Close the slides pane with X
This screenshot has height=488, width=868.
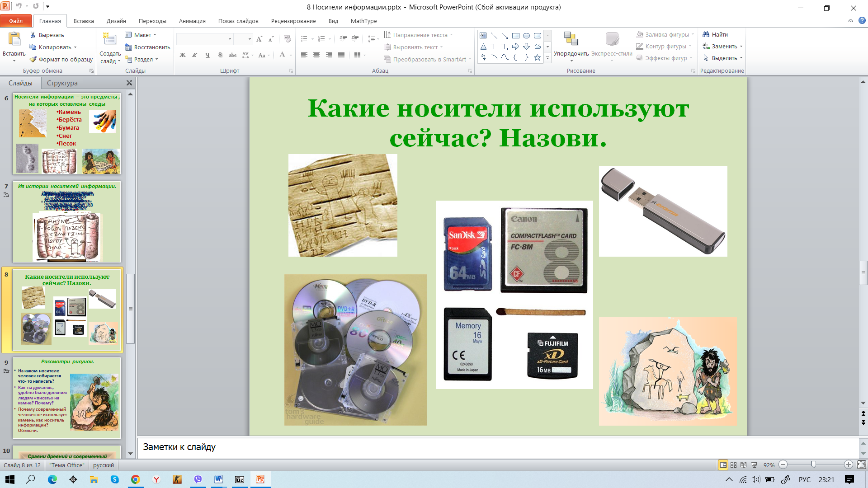tap(129, 83)
